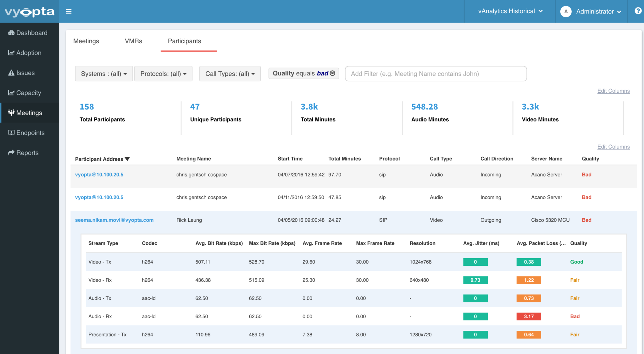Click the Presentation - Tx stream row

tap(354, 335)
